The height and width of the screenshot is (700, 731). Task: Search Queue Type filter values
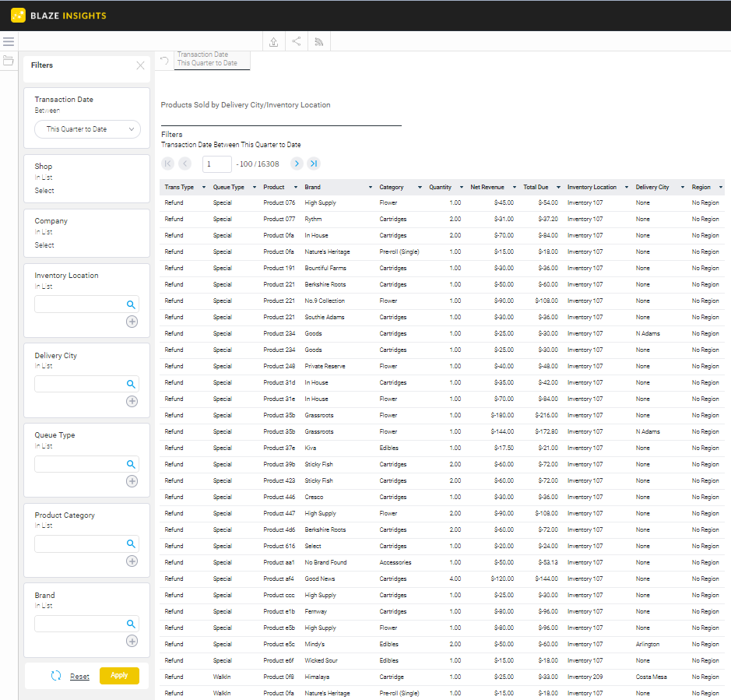(131, 465)
